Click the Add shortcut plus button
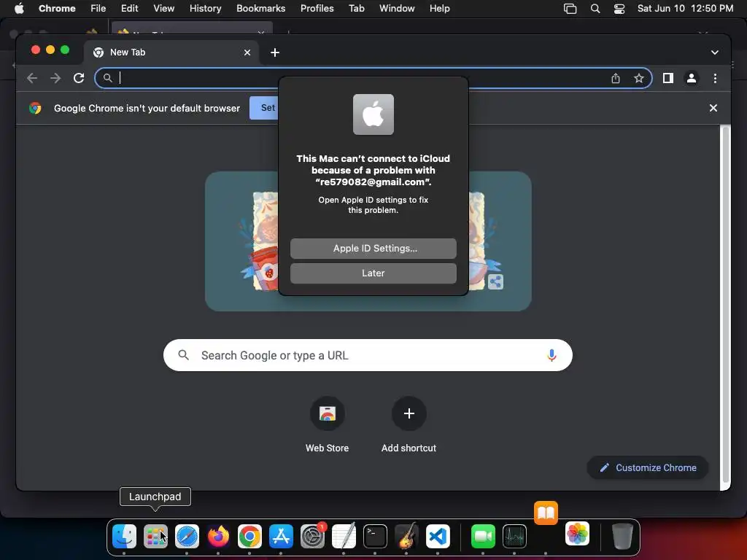This screenshot has height=560, width=747. [x=409, y=413]
